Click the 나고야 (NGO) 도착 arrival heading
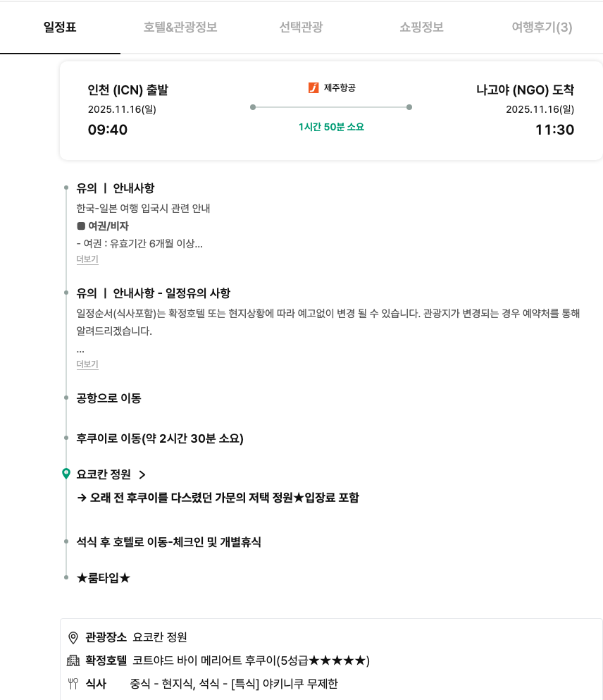This screenshot has width=603, height=700. (x=525, y=90)
